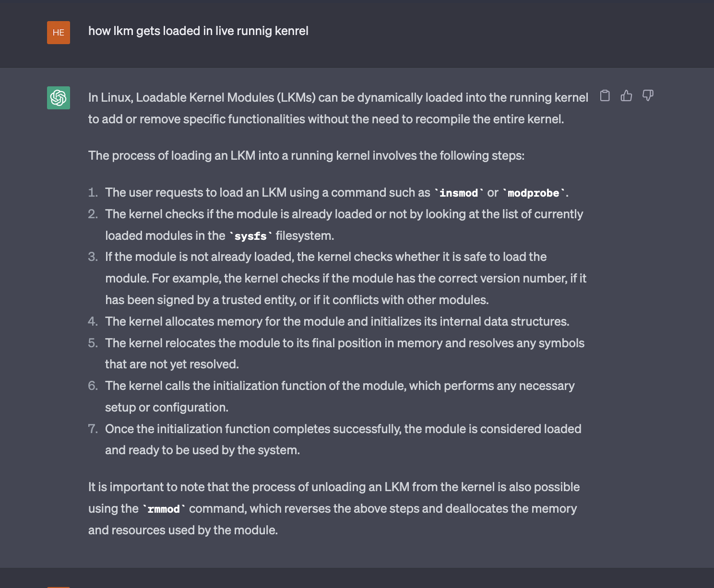
Task: Click step 6 about the initialization function
Action: click(340, 397)
